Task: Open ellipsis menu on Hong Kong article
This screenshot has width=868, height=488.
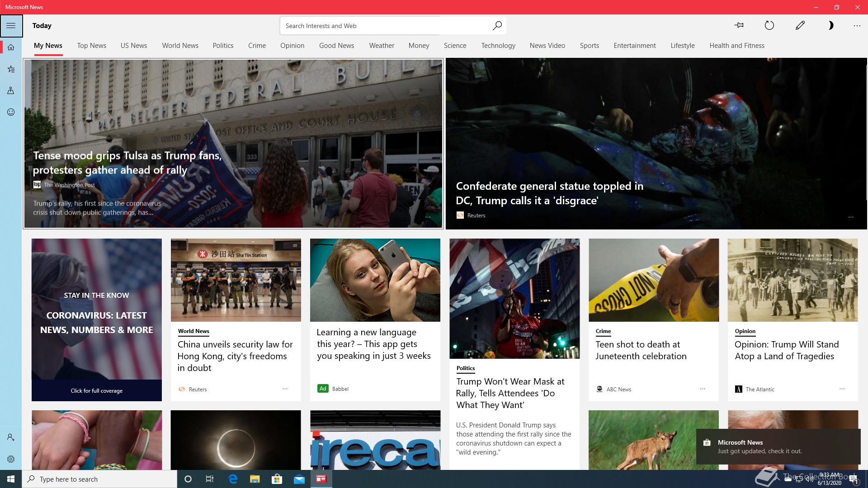Action: click(x=285, y=389)
